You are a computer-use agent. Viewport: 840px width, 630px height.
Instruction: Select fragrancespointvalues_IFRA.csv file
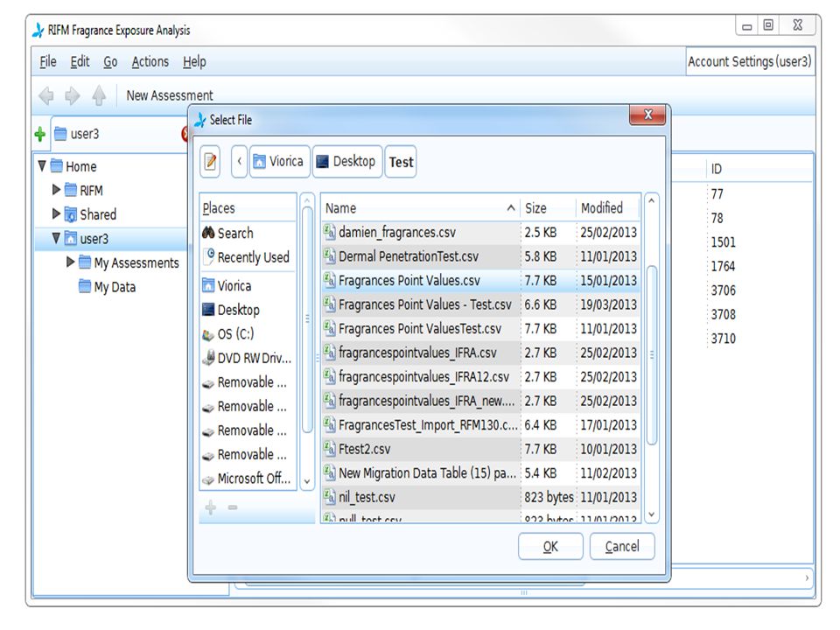[x=481, y=353]
